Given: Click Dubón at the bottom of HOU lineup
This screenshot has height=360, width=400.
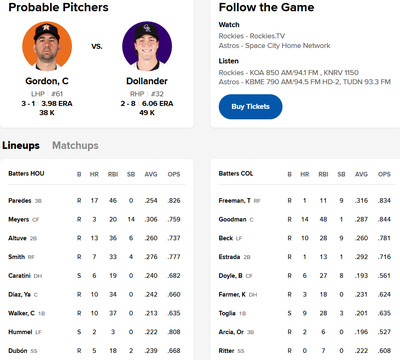Looking at the screenshot, I should point(18,351).
